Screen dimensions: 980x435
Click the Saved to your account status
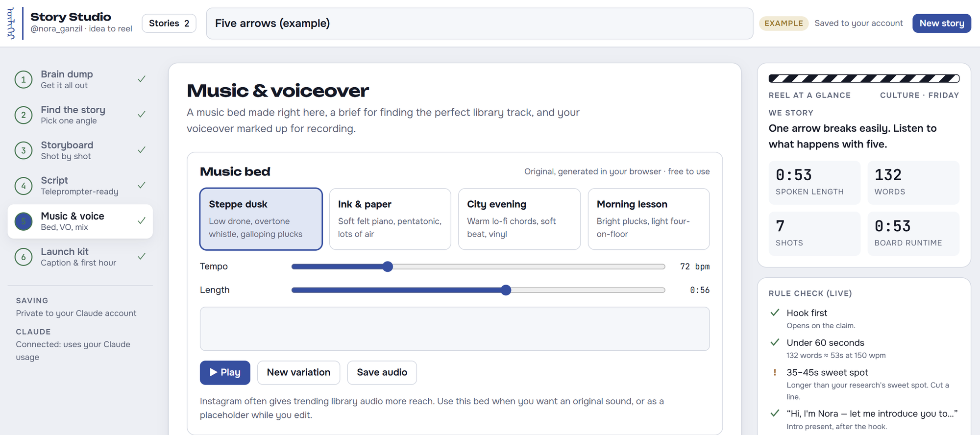click(x=858, y=23)
